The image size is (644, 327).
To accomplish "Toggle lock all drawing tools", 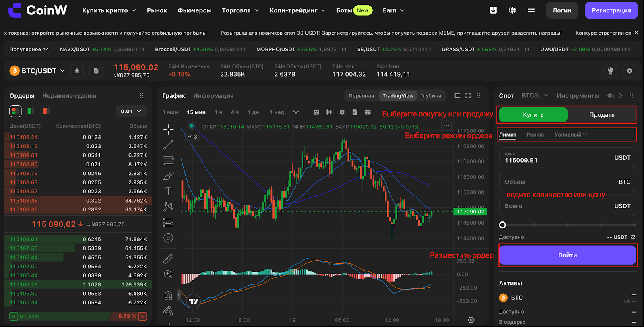I will click(x=169, y=310).
